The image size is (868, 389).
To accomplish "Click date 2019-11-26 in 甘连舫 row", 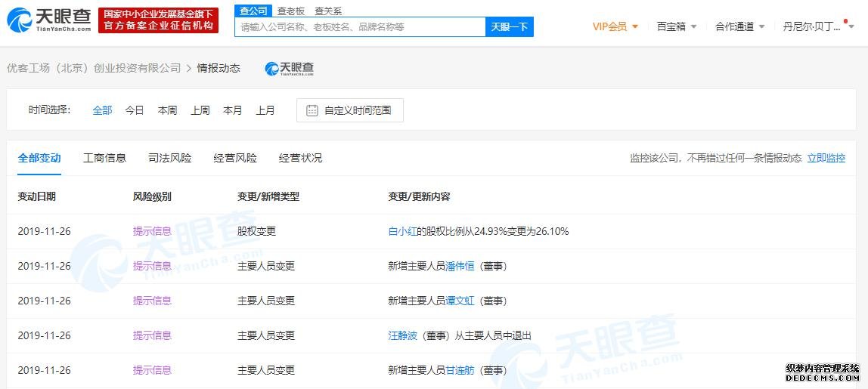I will pos(45,370).
